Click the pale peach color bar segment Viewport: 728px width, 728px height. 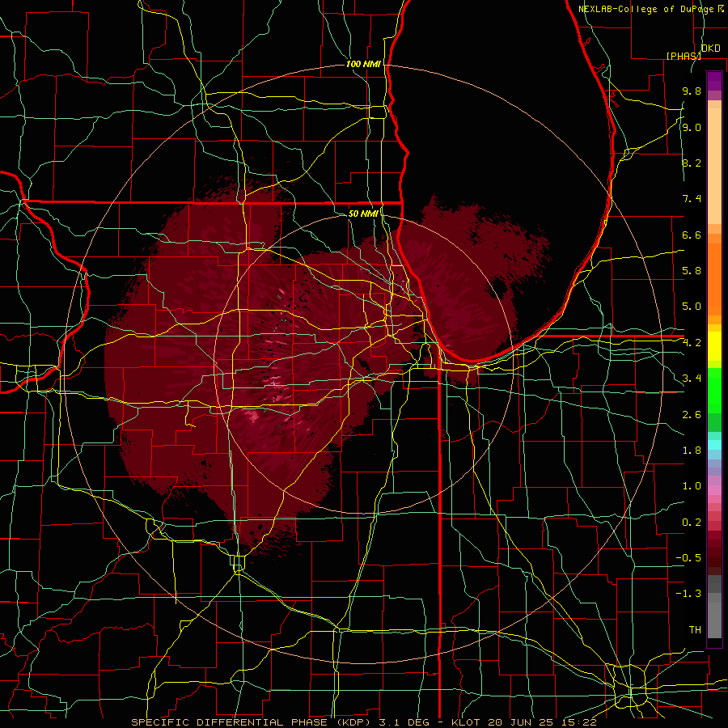[714, 166]
